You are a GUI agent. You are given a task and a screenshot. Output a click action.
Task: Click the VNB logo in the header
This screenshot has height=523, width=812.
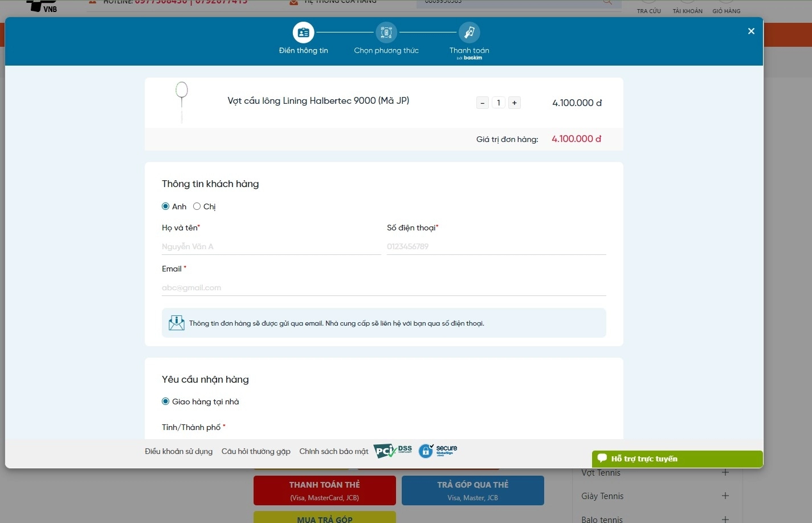(42, 6)
